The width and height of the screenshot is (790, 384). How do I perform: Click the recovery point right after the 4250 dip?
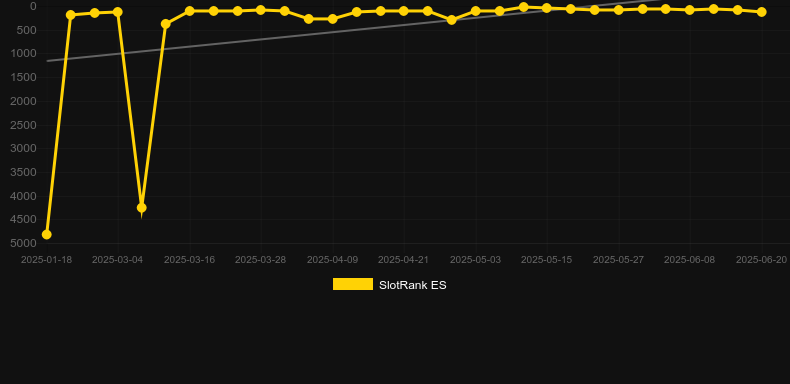coord(166,24)
